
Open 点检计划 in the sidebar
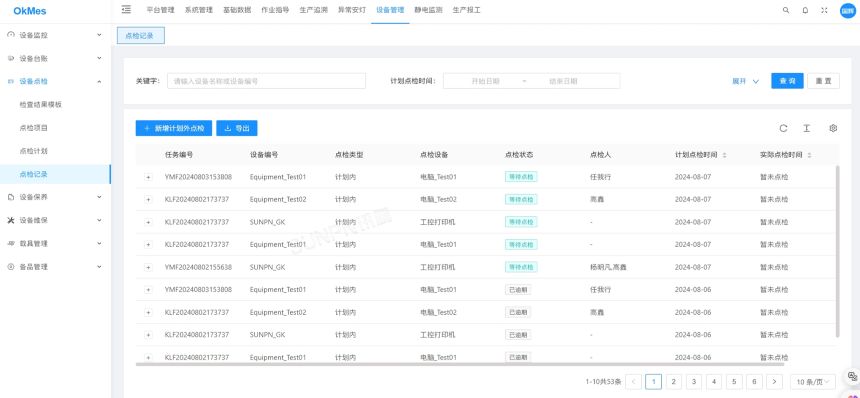(x=33, y=151)
